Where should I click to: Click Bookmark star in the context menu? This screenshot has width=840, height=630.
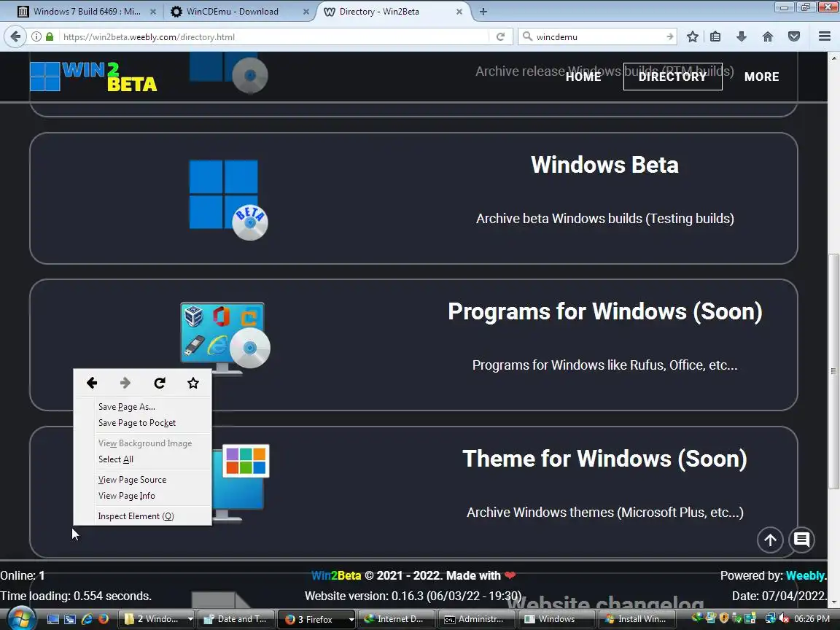pos(193,383)
